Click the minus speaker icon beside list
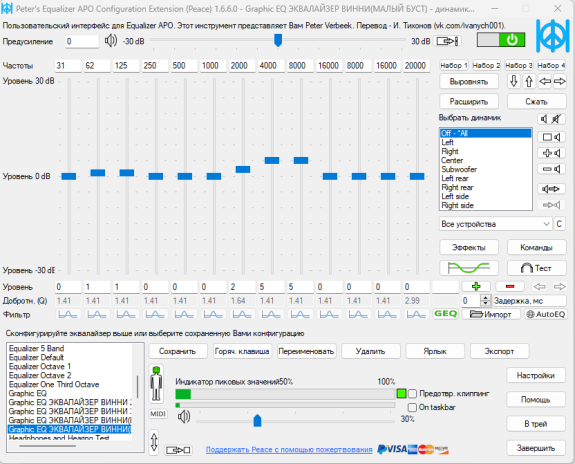The image size is (575, 464). (x=552, y=169)
